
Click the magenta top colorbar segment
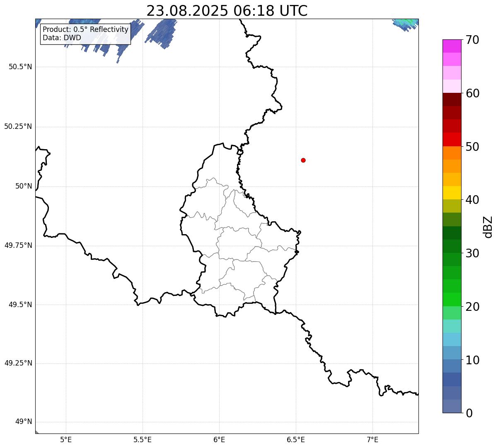[x=452, y=46]
